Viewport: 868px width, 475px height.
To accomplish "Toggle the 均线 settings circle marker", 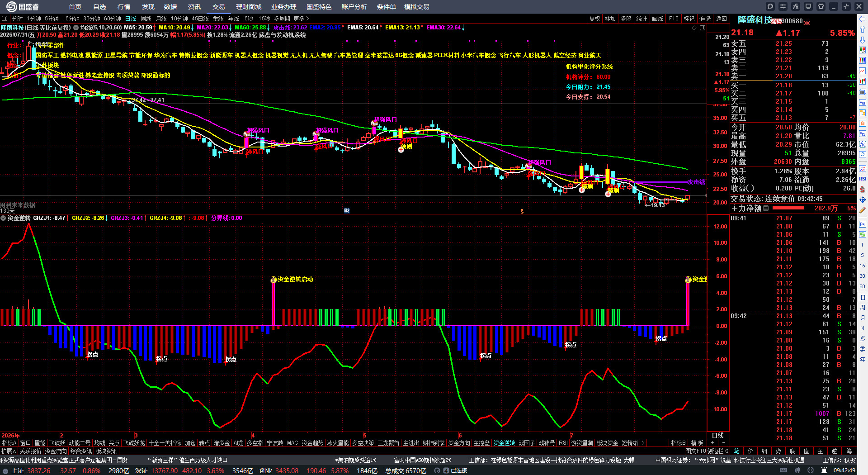I will pos(76,28).
